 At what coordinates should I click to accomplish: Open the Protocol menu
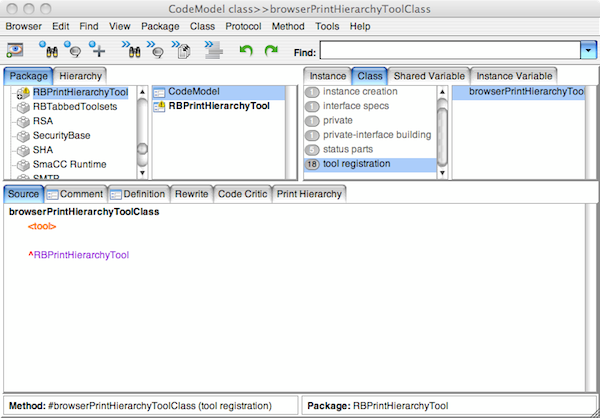tap(243, 26)
